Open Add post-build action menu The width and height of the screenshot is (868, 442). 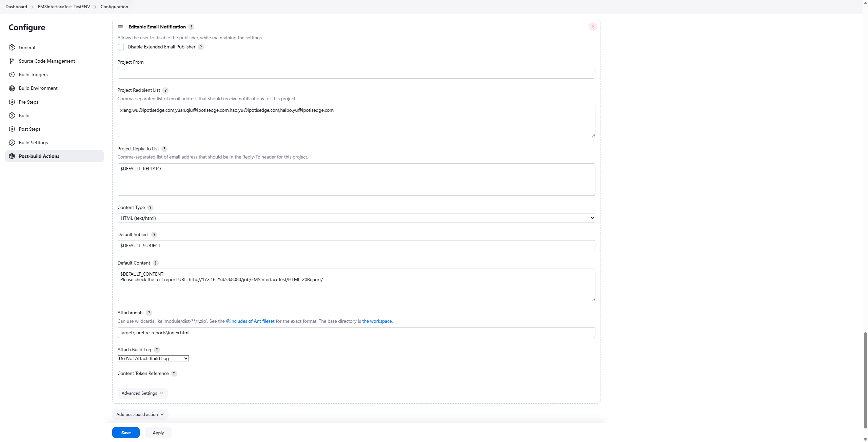point(140,415)
